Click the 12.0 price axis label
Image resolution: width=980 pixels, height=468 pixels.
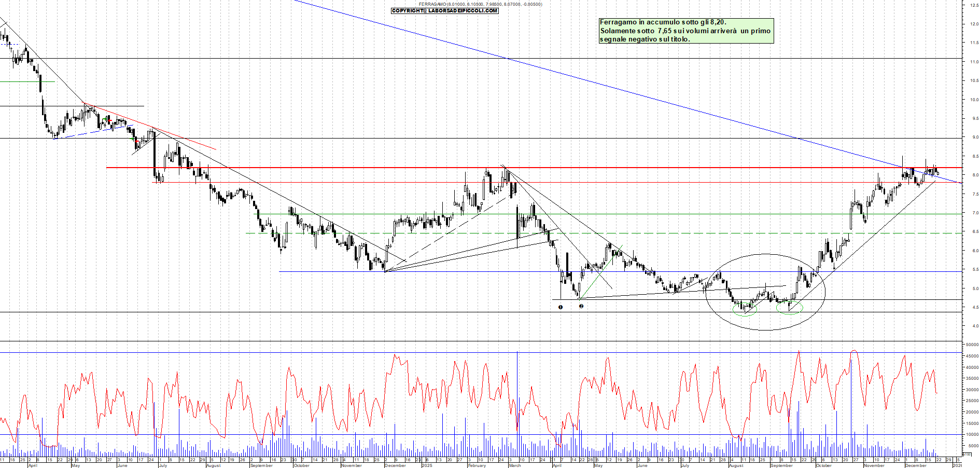click(x=974, y=24)
